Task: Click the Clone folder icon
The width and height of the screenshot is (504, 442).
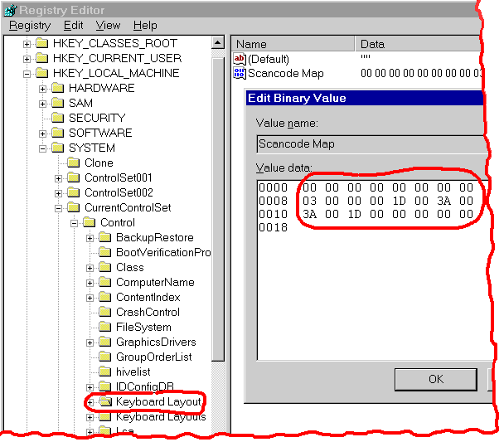Action: pos(74,163)
